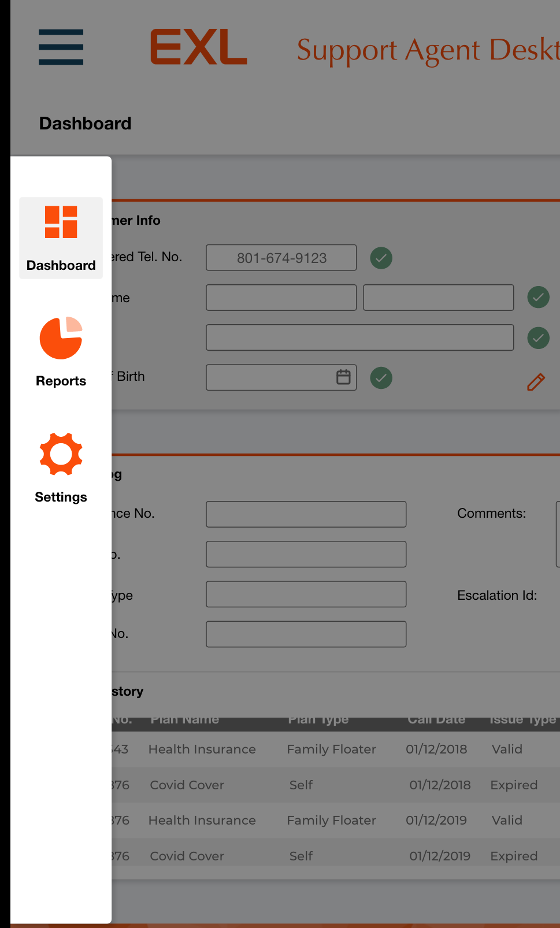Viewport: 560px width, 928px height.
Task: Click the Plan Type column header
Action: [x=318, y=720]
